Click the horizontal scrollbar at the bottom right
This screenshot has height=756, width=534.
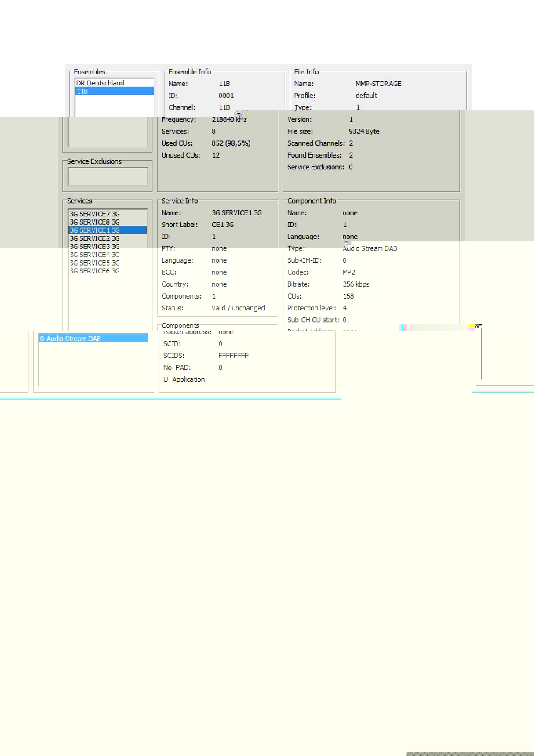(x=469, y=753)
